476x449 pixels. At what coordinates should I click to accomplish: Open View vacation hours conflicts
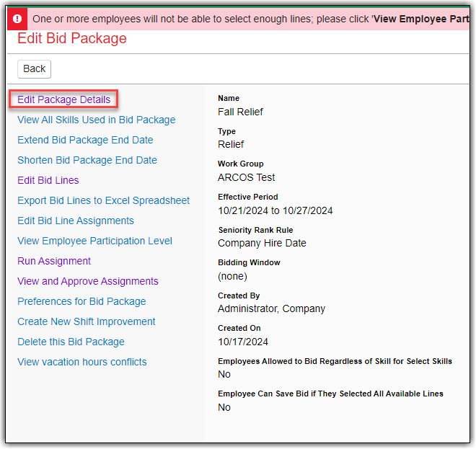pyautogui.click(x=81, y=362)
